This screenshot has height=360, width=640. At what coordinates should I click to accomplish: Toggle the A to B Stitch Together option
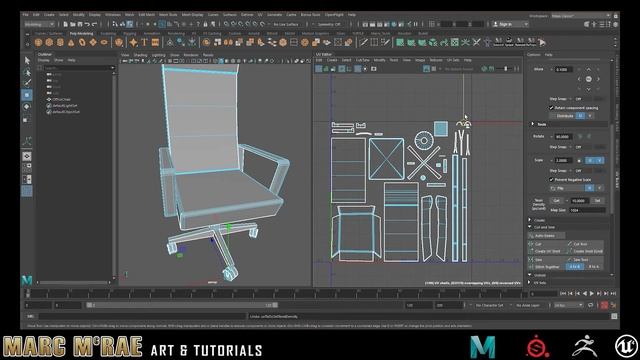(574, 267)
